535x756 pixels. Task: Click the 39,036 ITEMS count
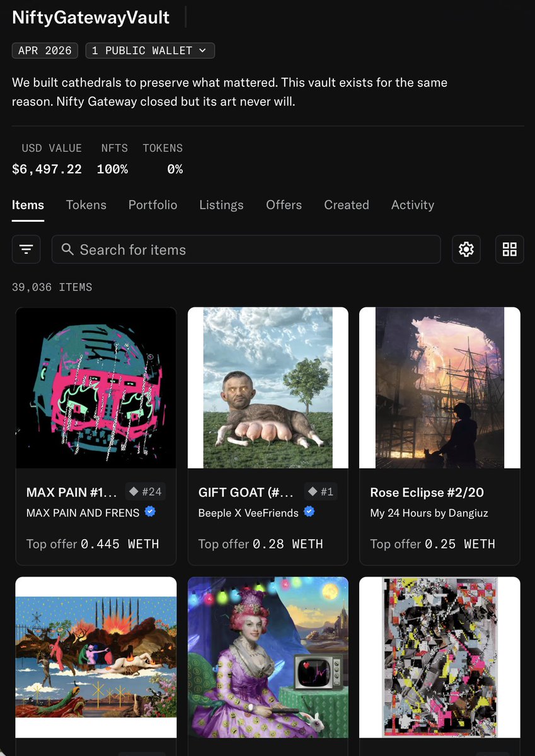pos(52,287)
